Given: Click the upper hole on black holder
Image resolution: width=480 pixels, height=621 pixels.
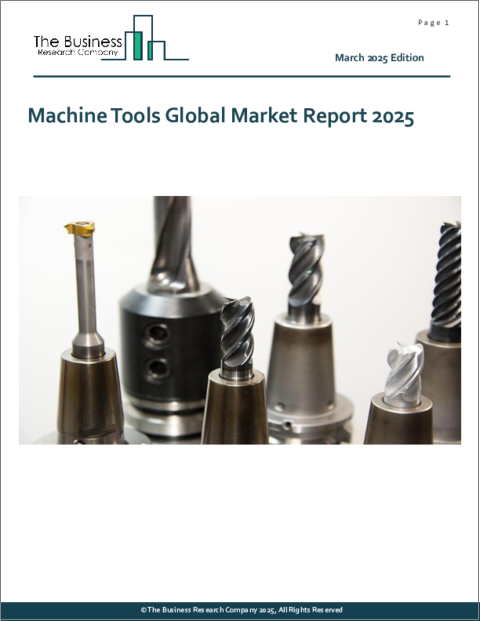Looking at the screenshot, I should (156, 333).
